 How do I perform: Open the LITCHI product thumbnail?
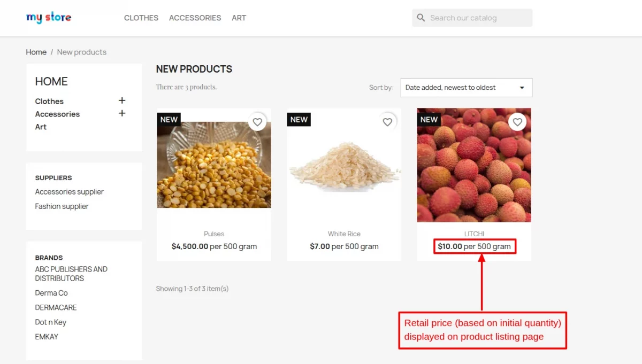(x=473, y=165)
